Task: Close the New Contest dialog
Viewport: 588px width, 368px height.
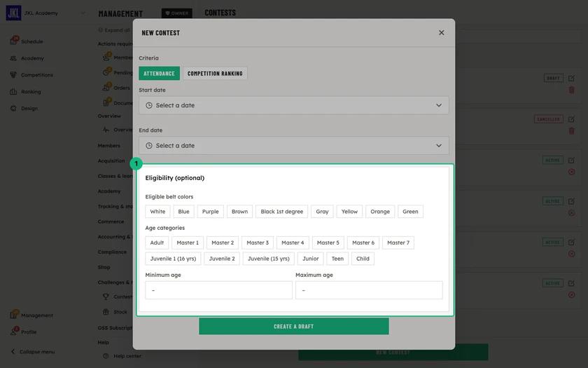Action: 442,33
